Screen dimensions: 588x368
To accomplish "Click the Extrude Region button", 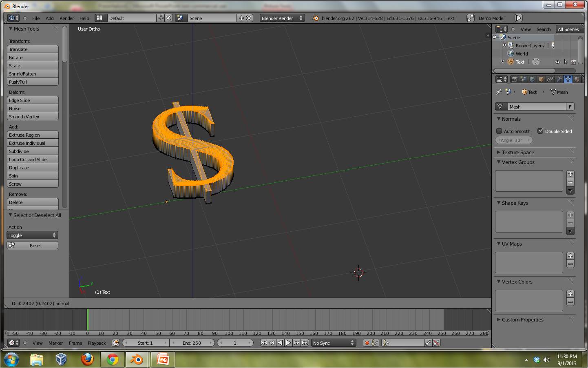I will click(33, 135).
